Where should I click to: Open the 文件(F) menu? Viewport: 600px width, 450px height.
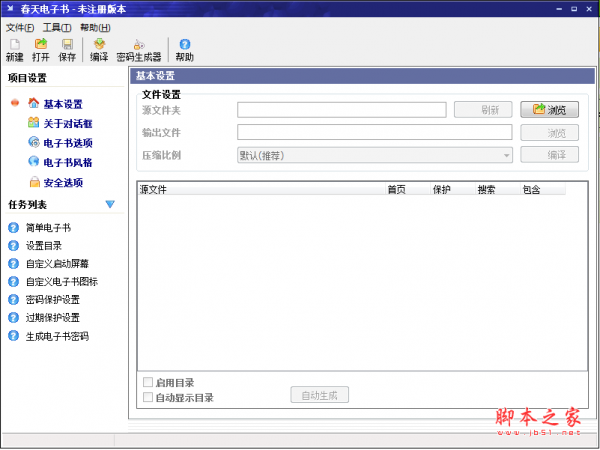point(20,28)
